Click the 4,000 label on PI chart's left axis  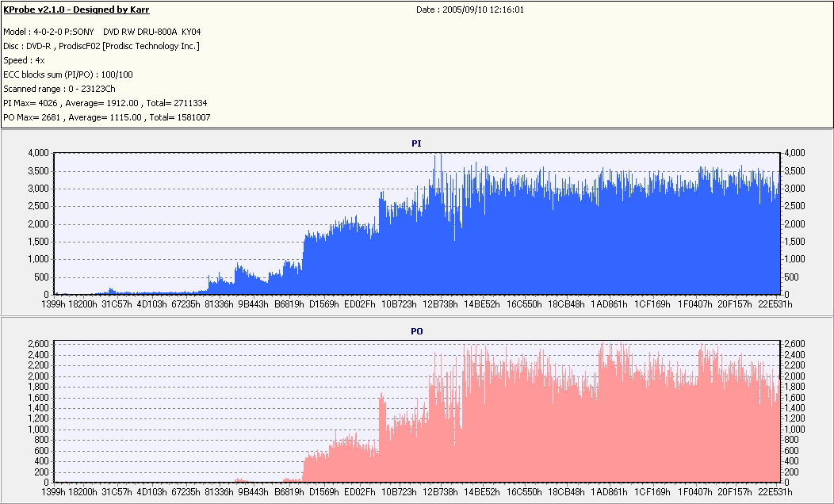pos(38,153)
